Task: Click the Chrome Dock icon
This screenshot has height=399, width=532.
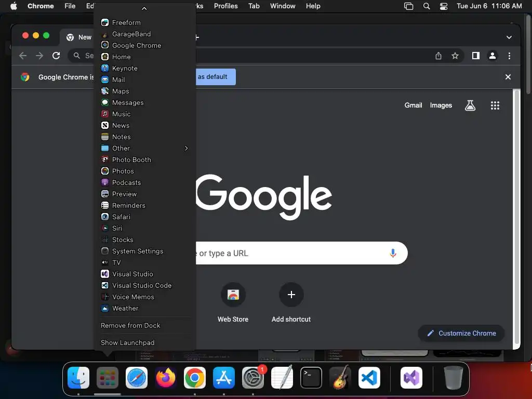Action: 195,378
